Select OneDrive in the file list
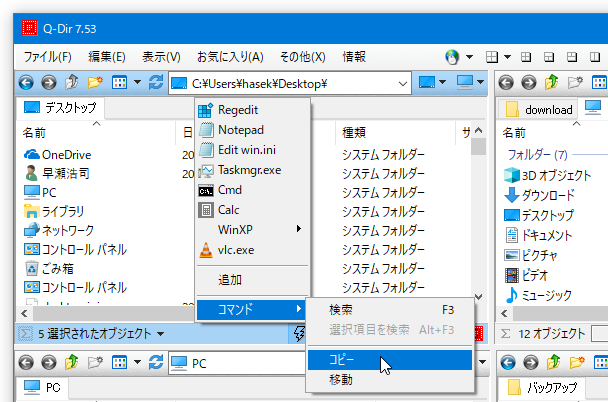Image resolution: width=608 pixels, height=402 pixels. [x=57, y=155]
